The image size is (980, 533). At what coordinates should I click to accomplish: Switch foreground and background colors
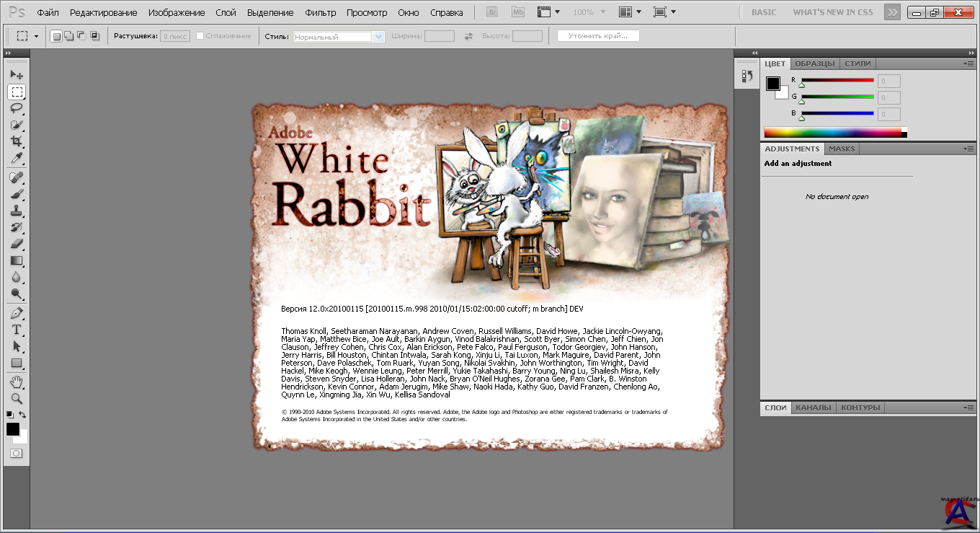23,415
